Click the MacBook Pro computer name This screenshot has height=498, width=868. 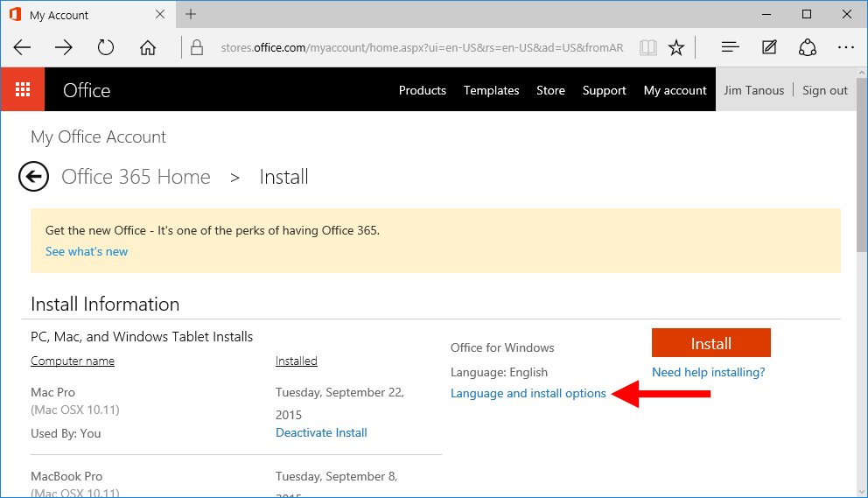[66, 476]
